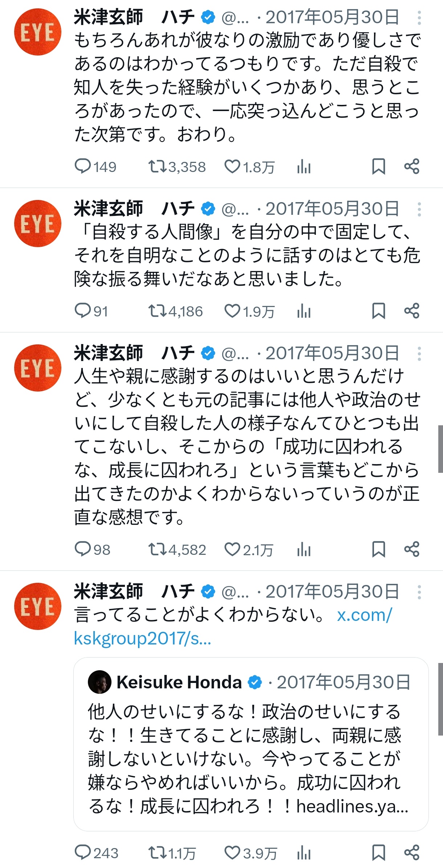
Task: Open the 米津玄師 ハチ name on the third tweet
Action: coord(134,353)
